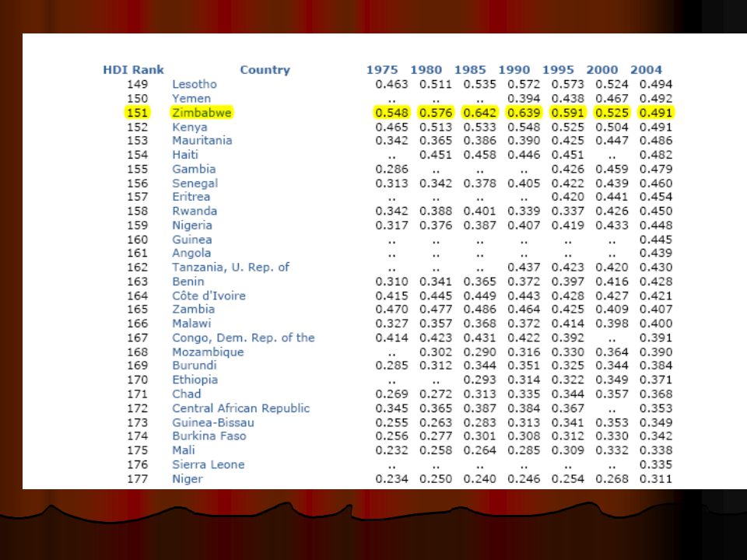Click Zimbabwe's 2000 value 0.525
Viewport: 747px width, 560px height.
(612, 113)
